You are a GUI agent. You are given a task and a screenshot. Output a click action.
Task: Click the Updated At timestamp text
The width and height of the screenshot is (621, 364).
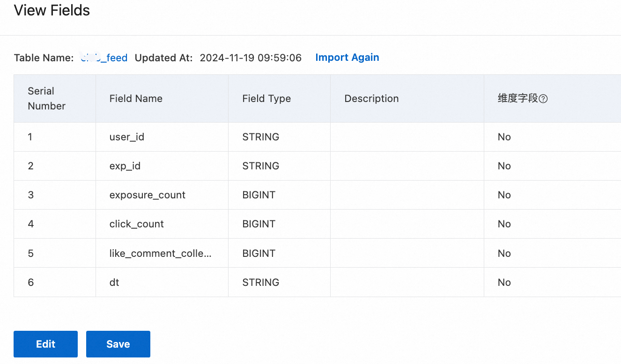251,58
